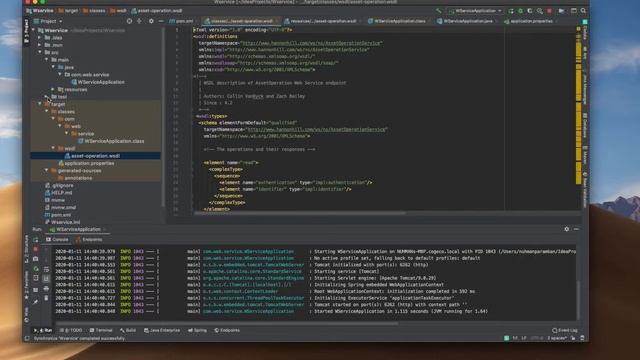Viewport: 640px width, 360px height.
Task: Click the pin tab icon in Run panel
Action: pyautogui.click(x=36, y=302)
